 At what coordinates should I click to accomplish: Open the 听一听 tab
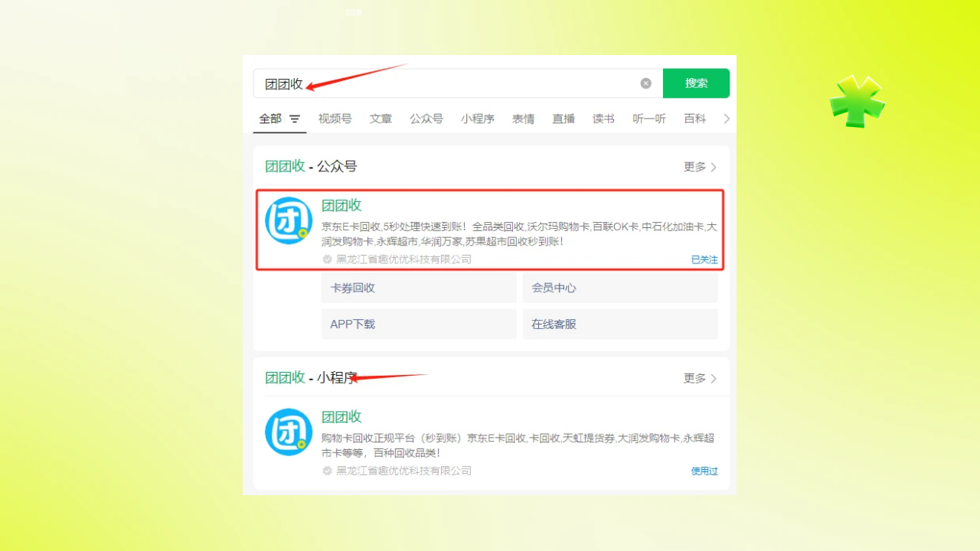click(649, 119)
